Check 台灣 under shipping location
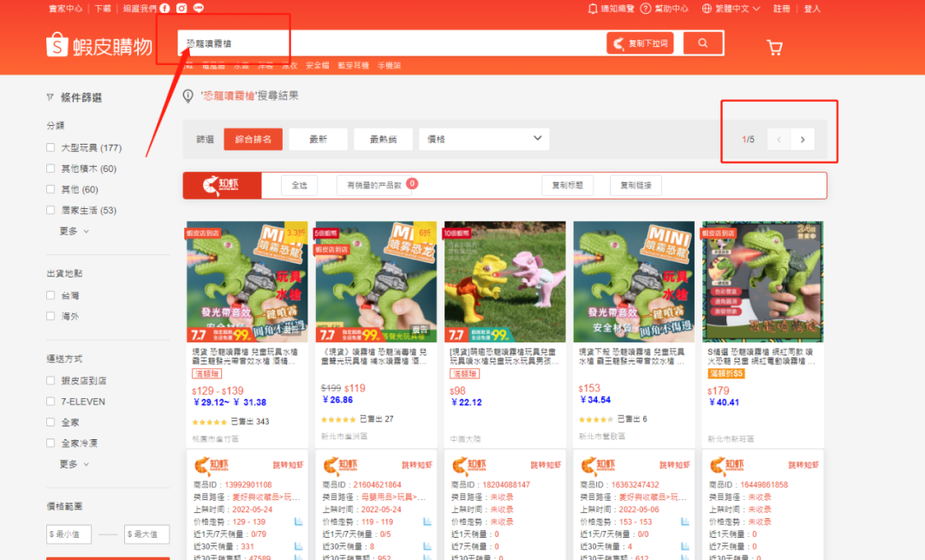Image resolution: width=925 pixels, height=560 pixels. click(x=51, y=295)
